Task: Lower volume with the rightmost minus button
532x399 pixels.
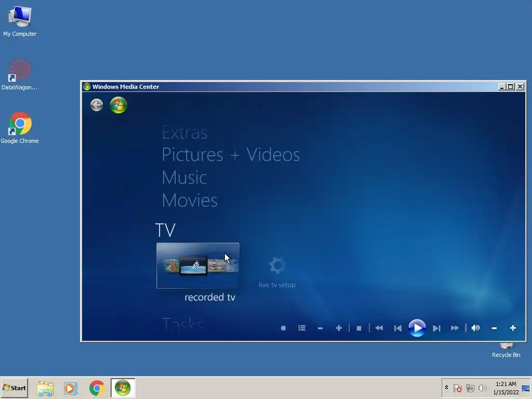Action: [495, 328]
